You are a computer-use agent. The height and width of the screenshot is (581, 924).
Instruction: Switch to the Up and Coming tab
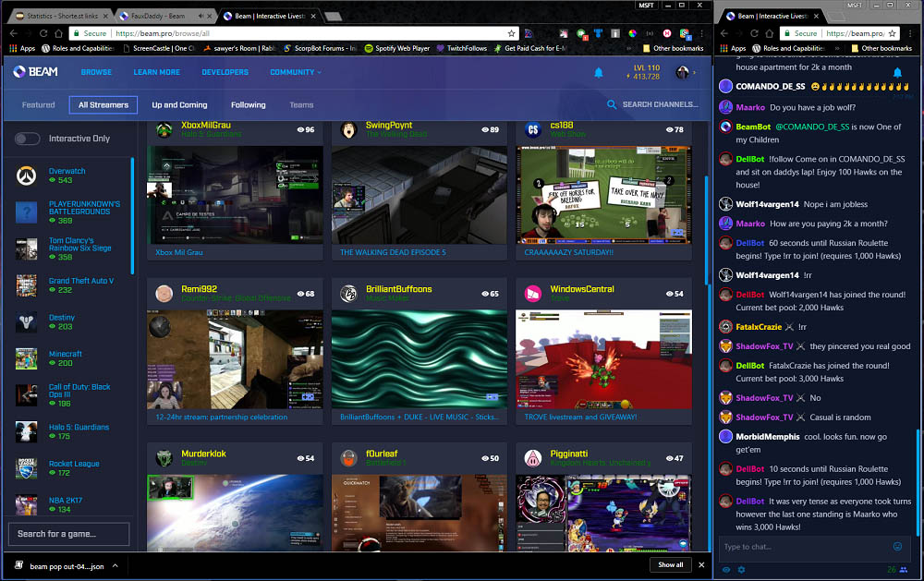pyautogui.click(x=178, y=104)
